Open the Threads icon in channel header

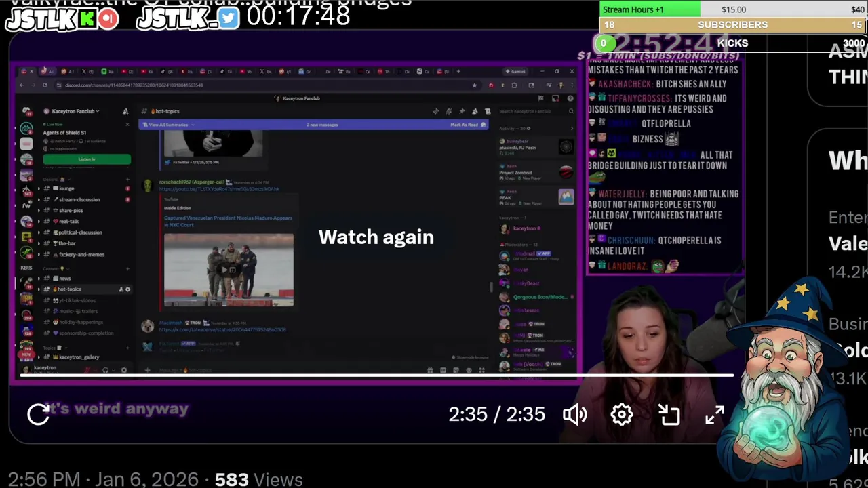[x=435, y=111]
